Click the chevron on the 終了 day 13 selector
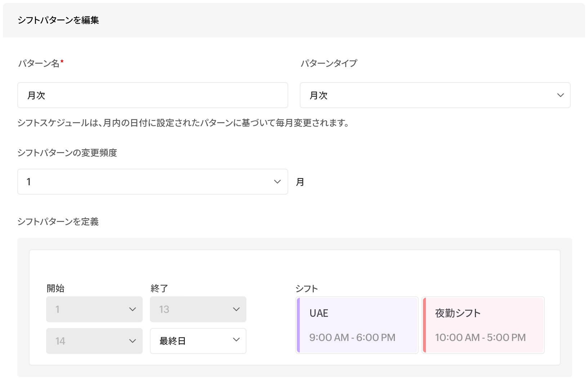The height and width of the screenshot is (390, 588). point(236,309)
